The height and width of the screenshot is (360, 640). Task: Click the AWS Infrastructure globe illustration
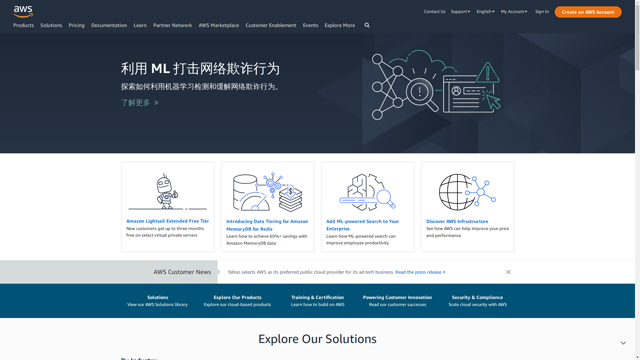(467, 192)
